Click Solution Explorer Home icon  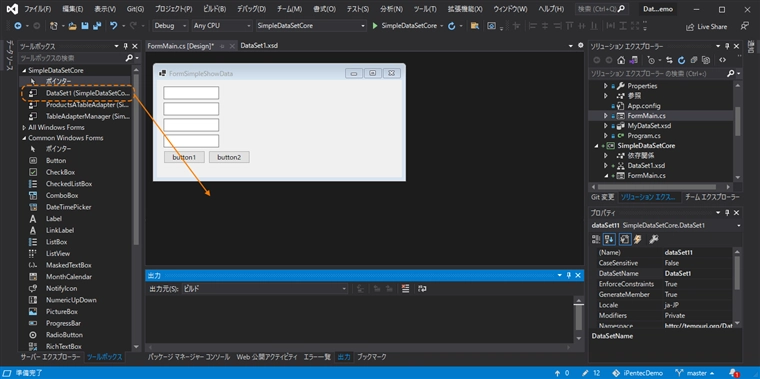point(620,60)
